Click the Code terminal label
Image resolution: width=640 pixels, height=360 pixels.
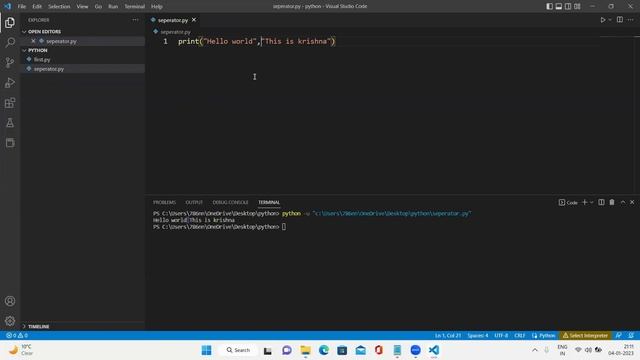coord(568,202)
